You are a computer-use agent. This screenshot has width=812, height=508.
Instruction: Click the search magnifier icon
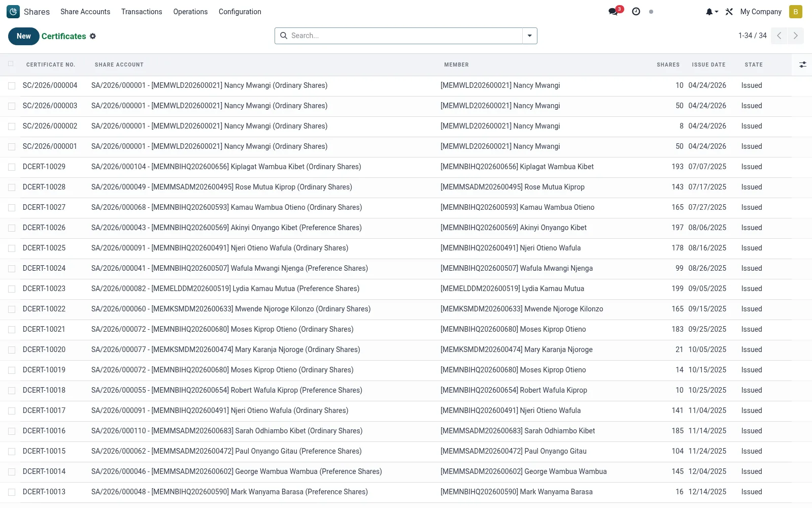[284, 36]
